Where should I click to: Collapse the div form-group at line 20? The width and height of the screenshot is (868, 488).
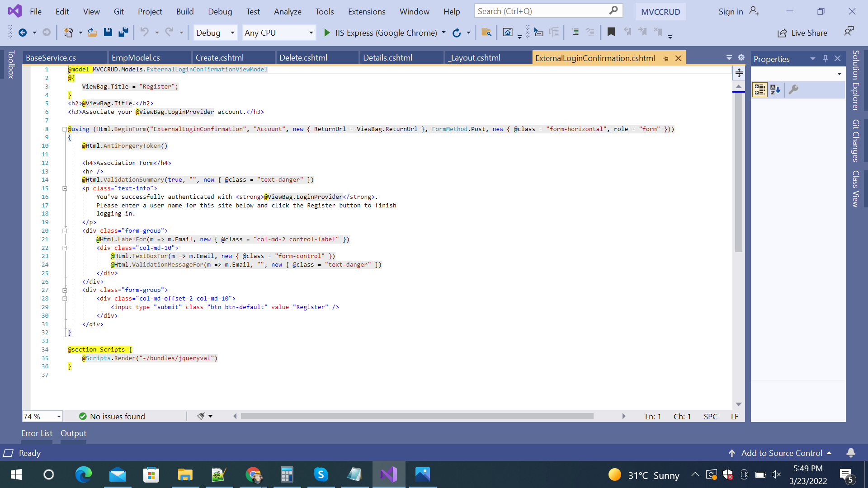tap(65, 231)
